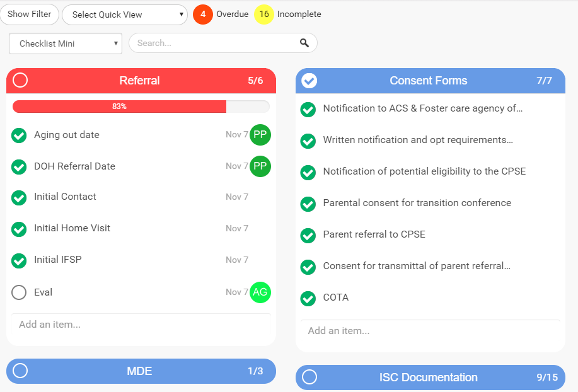Image resolution: width=578 pixels, height=392 pixels.
Task: Click the checkmark icon on Parent referral to CPSE
Action: [308, 235]
